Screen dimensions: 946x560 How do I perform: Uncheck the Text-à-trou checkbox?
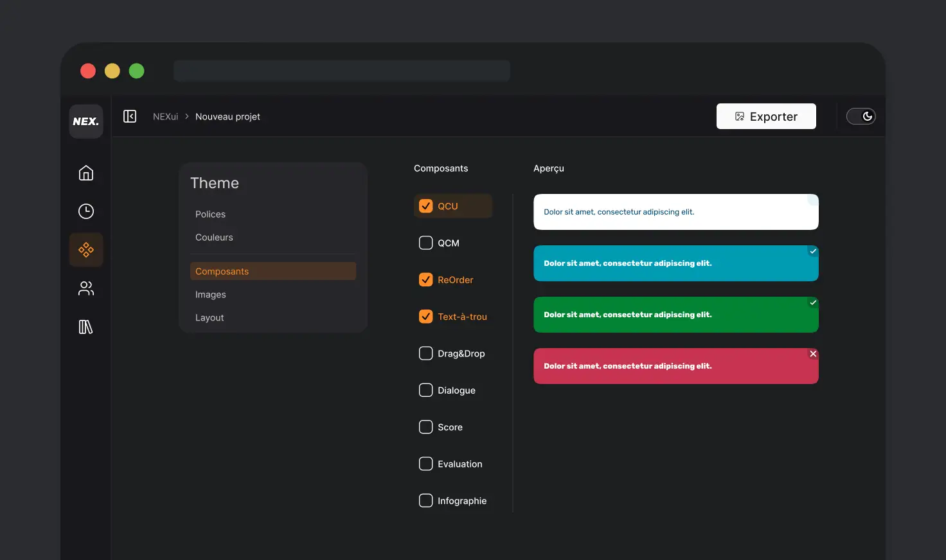tap(425, 317)
